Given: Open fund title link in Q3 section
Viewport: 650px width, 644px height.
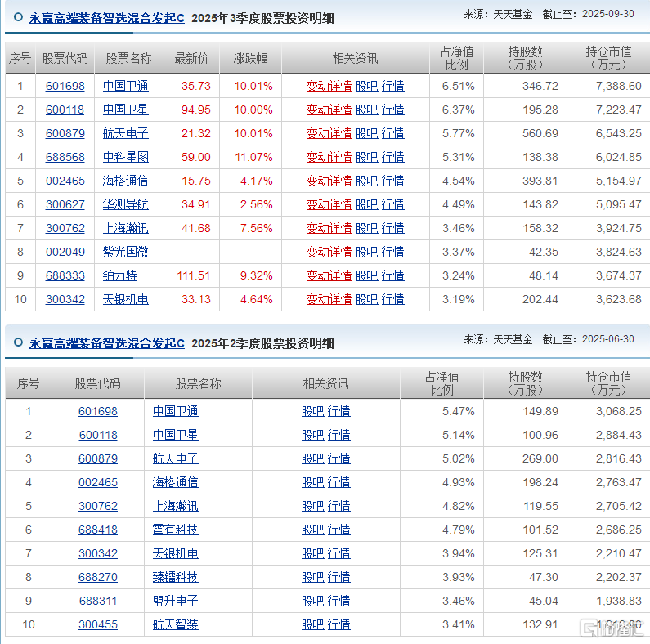Looking at the screenshot, I should pyautogui.click(x=107, y=18).
